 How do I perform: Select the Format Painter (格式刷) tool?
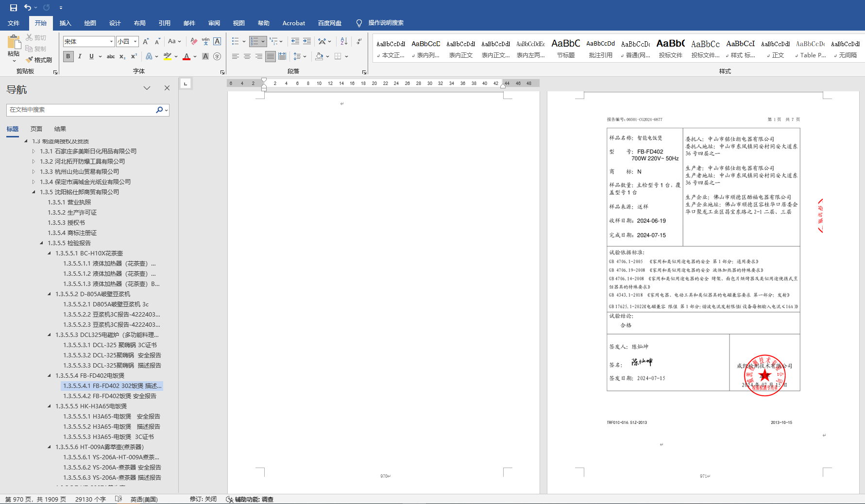point(39,60)
